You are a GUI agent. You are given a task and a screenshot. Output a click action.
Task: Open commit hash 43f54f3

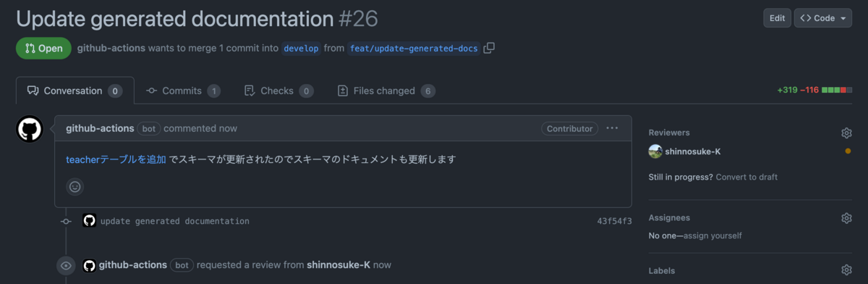coord(614,221)
